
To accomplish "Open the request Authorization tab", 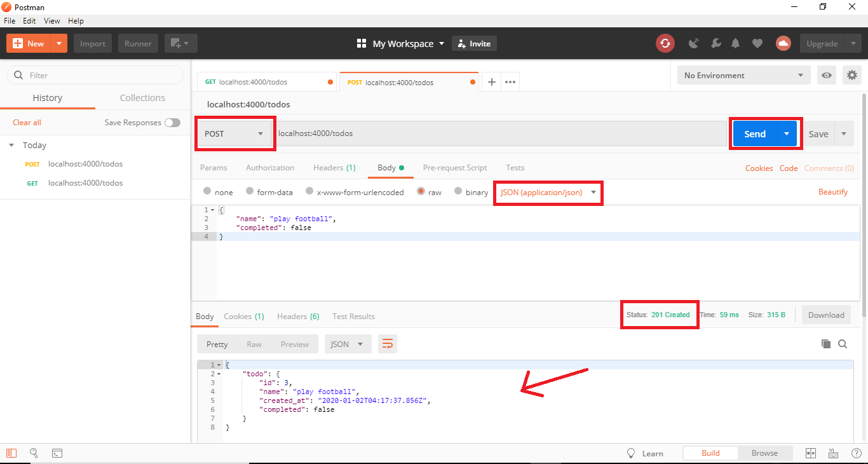I will (x=270, y=168).
